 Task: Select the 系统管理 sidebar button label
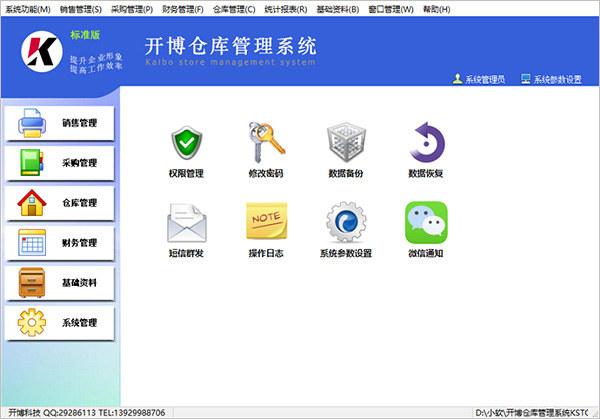click(x=80, y=323)
